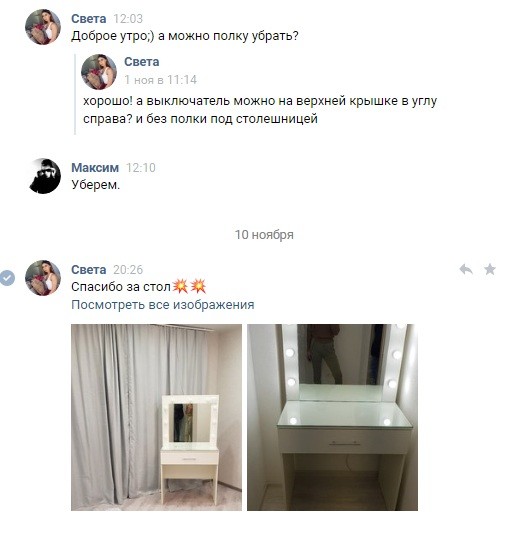Click the quoted message about выключатель
Screen dimensions: 517x547
click(260, 110)
